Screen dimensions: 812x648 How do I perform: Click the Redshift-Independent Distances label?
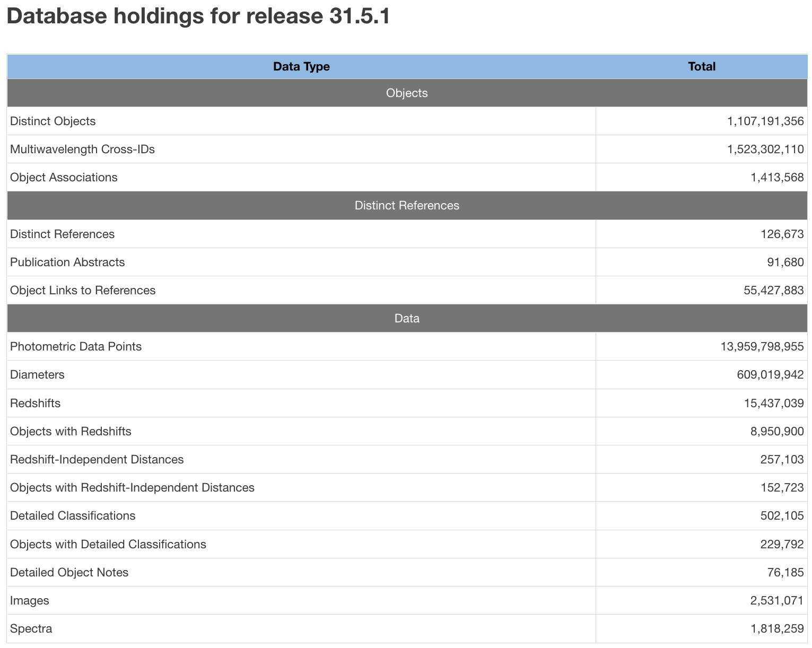tap(97, 459)
